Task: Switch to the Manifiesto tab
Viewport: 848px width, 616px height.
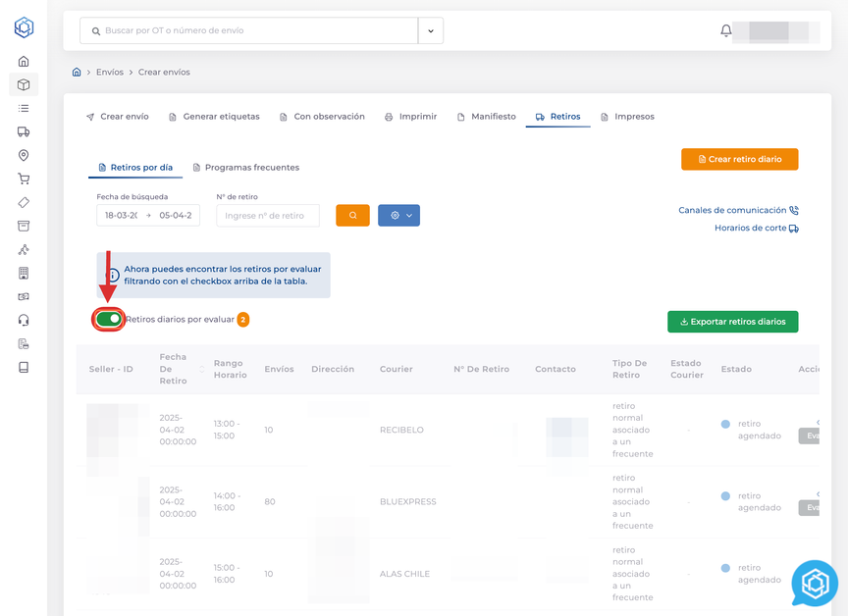Action: [x=486, y=117]
